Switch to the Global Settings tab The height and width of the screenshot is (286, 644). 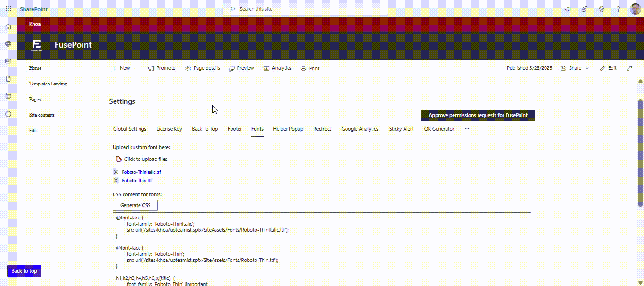point(130,129)
